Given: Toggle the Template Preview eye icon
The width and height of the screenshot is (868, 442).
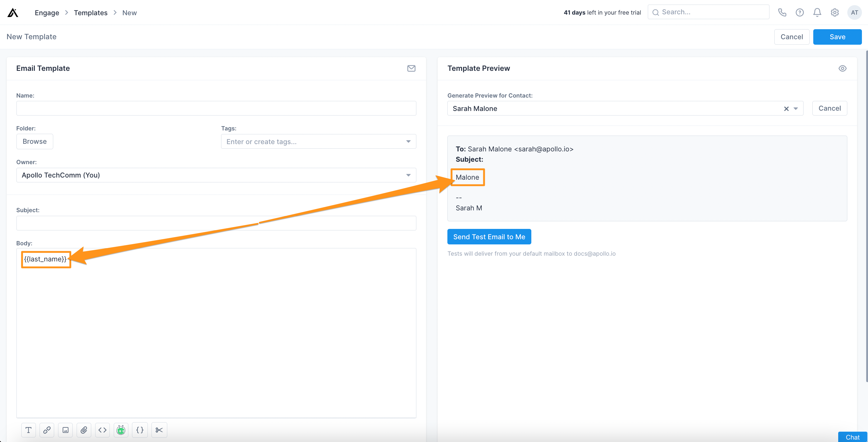Looking at the screenshot, I should tap(843, 68).
